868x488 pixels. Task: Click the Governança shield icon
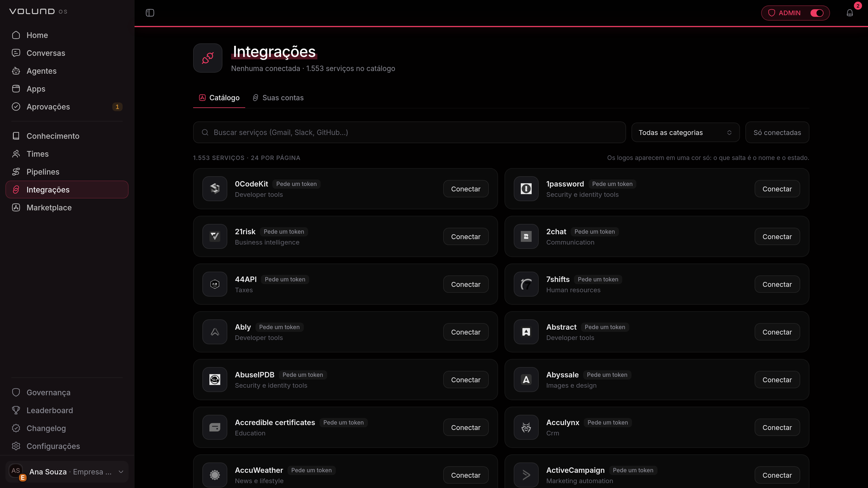pos(16,392)
